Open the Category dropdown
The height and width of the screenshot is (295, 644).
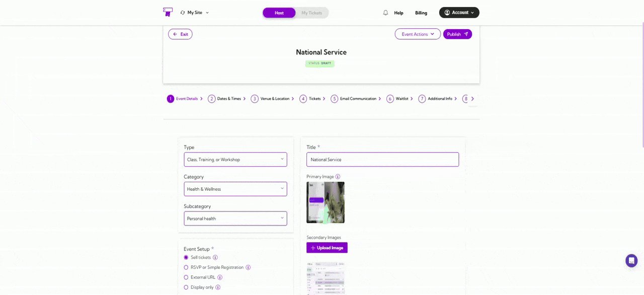click(235, 189)
